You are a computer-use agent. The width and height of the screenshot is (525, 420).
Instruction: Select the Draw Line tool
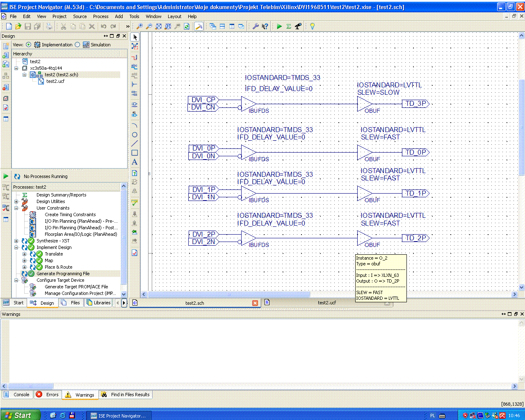(135, 144)
